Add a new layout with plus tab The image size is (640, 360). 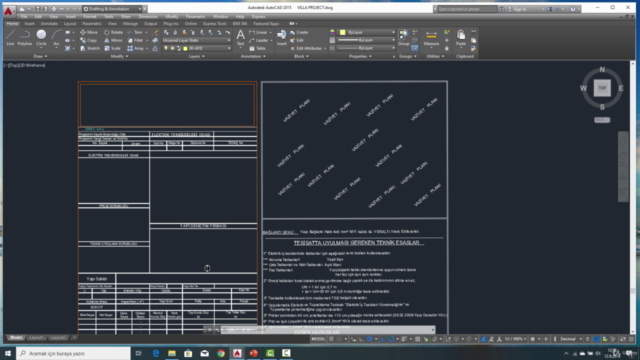coord(74,338)
